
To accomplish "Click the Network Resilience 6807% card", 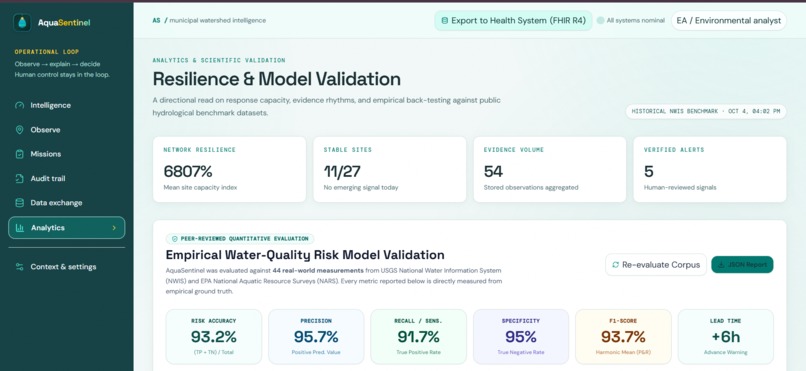I will click(229, 169).
